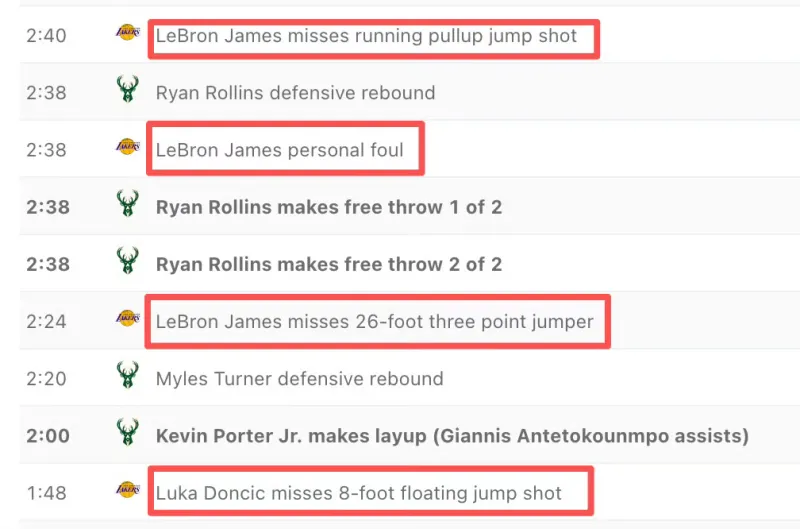This screenshot has width=800, height=529.
Task: Select the Ryan Rollins defensive rebound play
Action: (295, 93)
